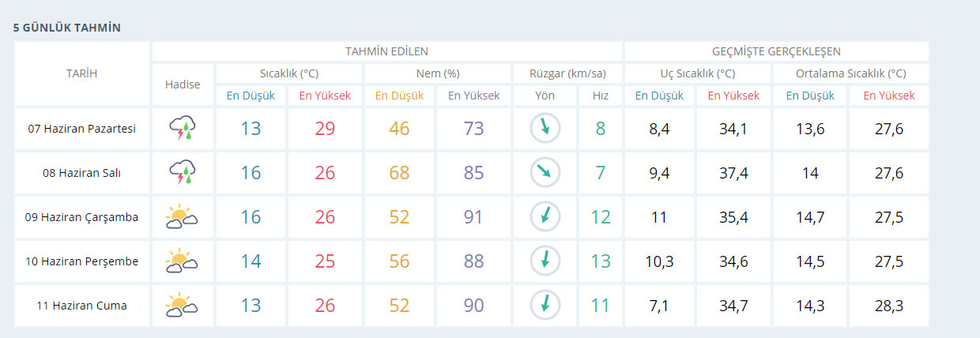Click the thunderstorm icon for 08 Haziran Salı
The image size is (980, 338).
tap(183, 172)
